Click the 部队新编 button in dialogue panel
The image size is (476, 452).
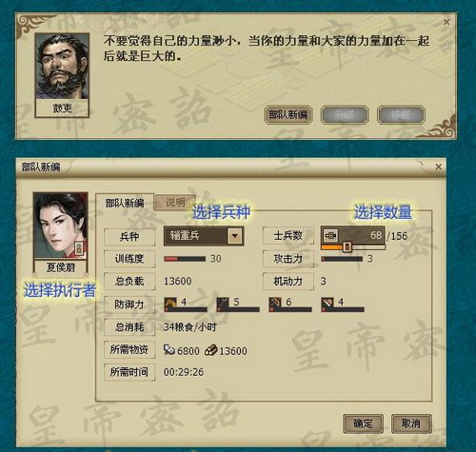(288, 114)
